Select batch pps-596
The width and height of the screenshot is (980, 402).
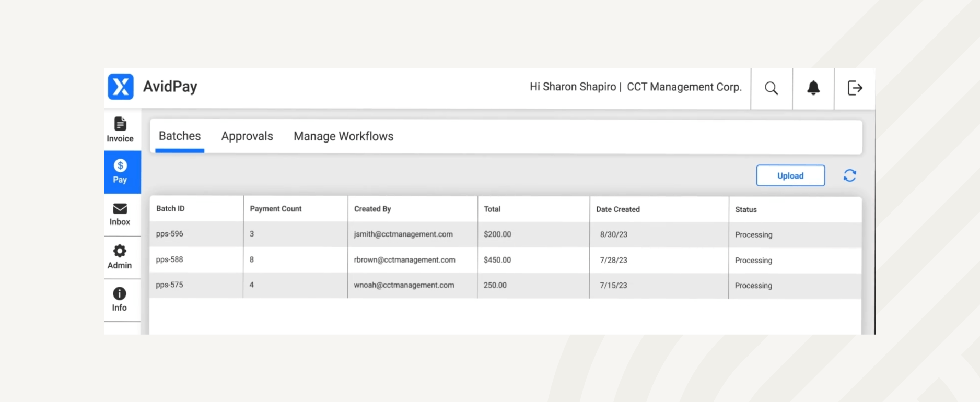click(x=169, y=234)
